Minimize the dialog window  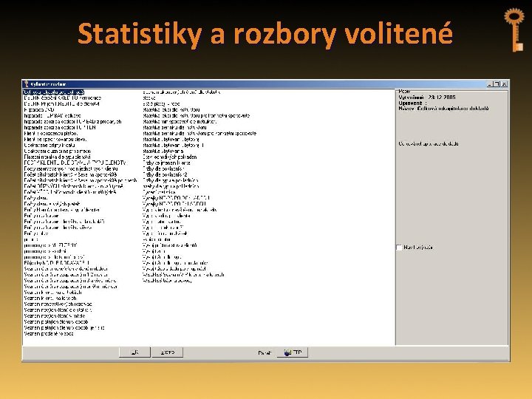[x=491, y=83]
